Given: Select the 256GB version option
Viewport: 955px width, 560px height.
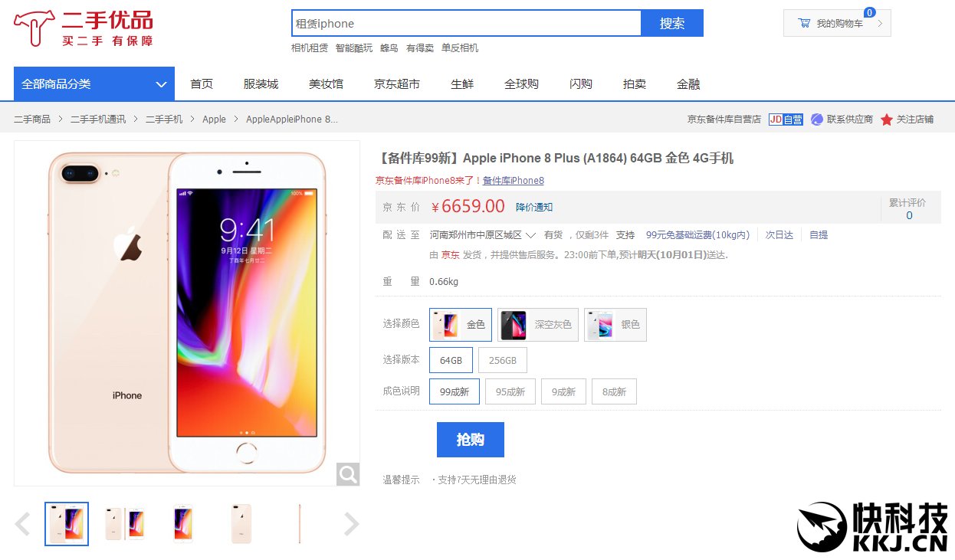Looking at the screenshot, I should pos(503,360).
